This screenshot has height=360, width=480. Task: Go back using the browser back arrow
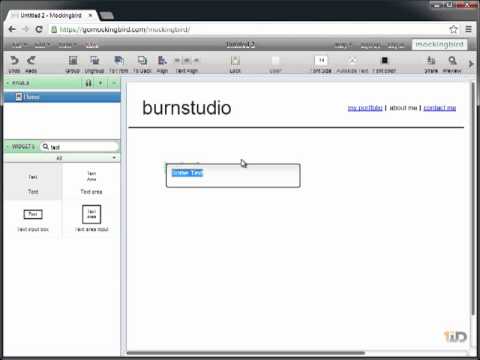coord(12,29)
